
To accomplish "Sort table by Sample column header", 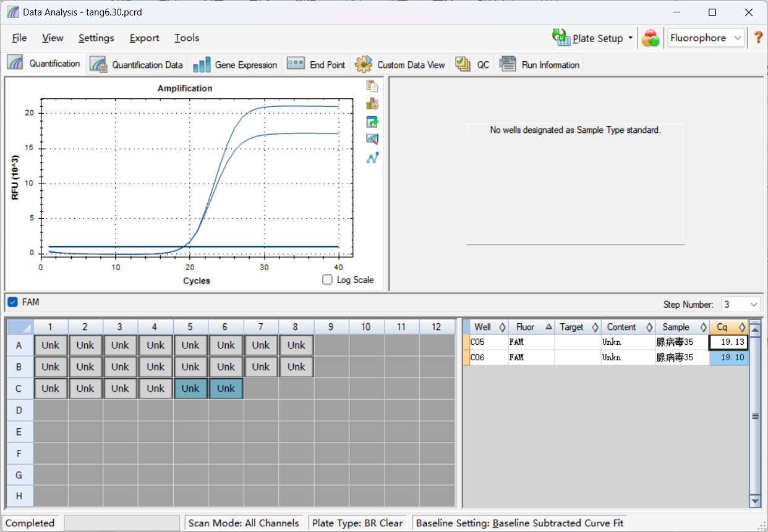I will (x=682, y=327).
